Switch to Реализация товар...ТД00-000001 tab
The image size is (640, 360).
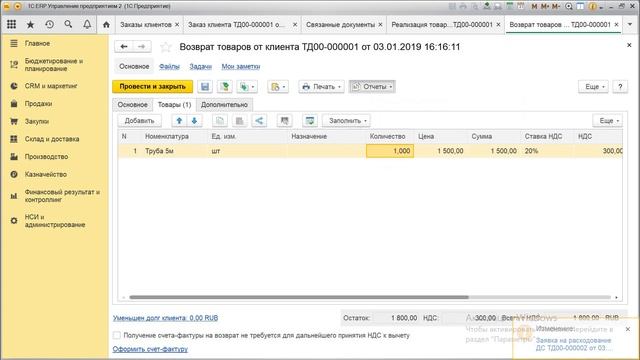coord(442,24)
